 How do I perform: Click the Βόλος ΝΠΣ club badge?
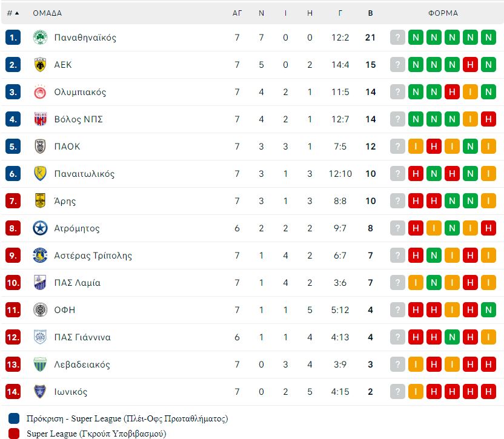click(40, 119)
